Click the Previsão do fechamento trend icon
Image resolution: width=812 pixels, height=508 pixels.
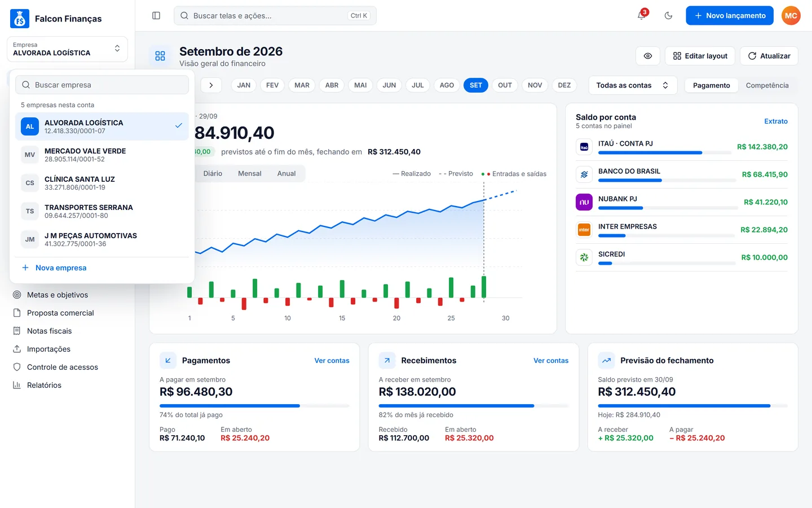point(607,361)
